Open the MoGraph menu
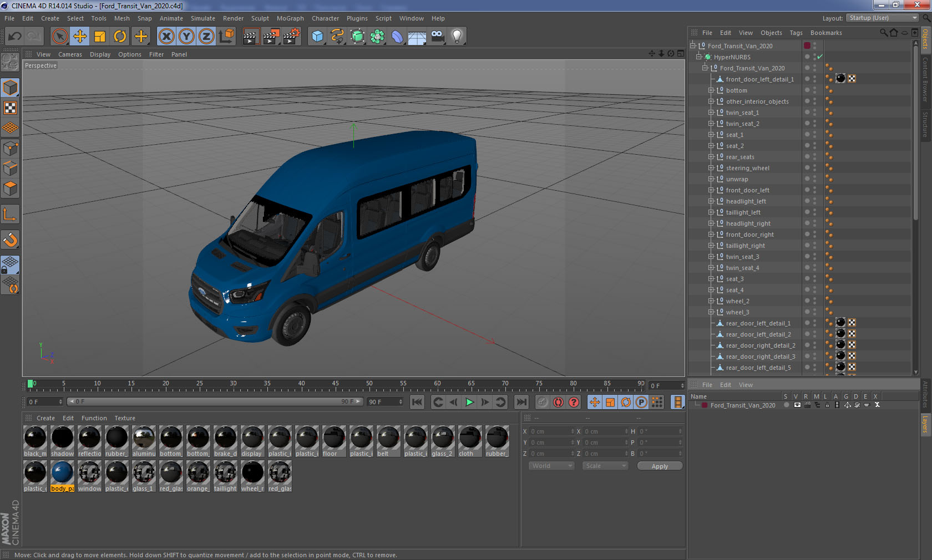This screenshot has width=932, height=560. pyautogui.click(x=290, y=18)
